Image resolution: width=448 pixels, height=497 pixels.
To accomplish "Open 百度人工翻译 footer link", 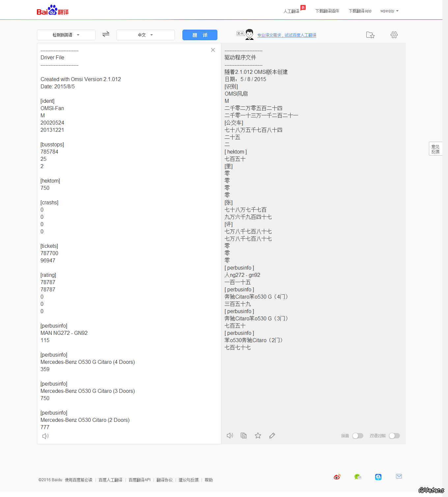I will (110, 480).
